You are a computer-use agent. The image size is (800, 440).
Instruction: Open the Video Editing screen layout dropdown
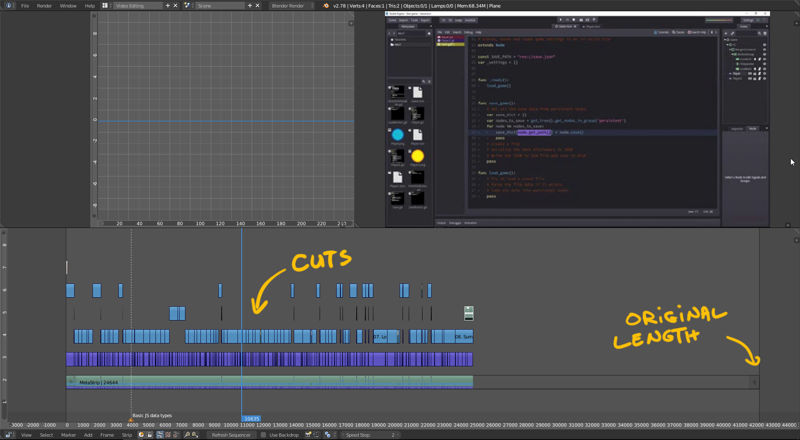138,6
